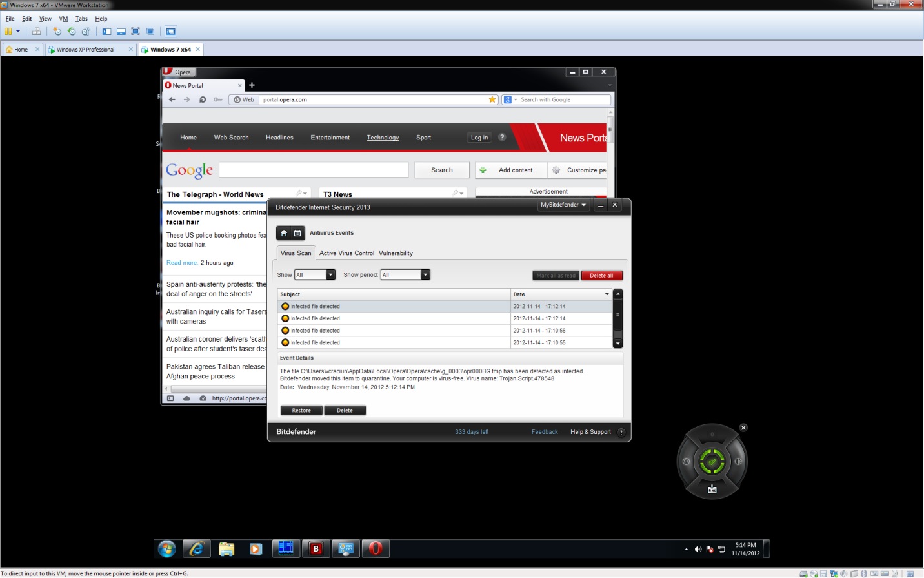Open the snapshot manager icon
Viewport: 924px width, 578px height.
coord(86,31)
